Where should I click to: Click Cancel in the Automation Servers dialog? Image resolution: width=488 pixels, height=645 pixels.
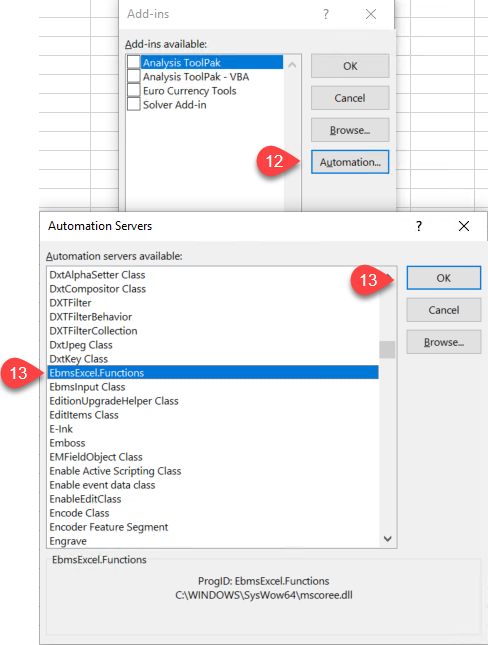pyautogui.click(x=444, y=310)
